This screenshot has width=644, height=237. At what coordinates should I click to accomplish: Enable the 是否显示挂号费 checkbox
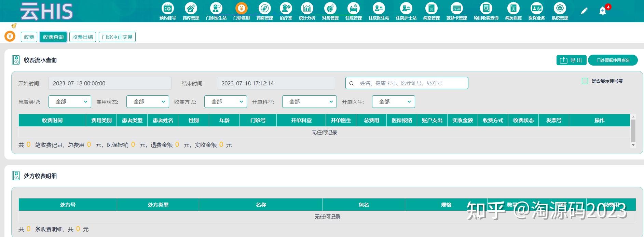pyautogui.click(x=585, y=81)
